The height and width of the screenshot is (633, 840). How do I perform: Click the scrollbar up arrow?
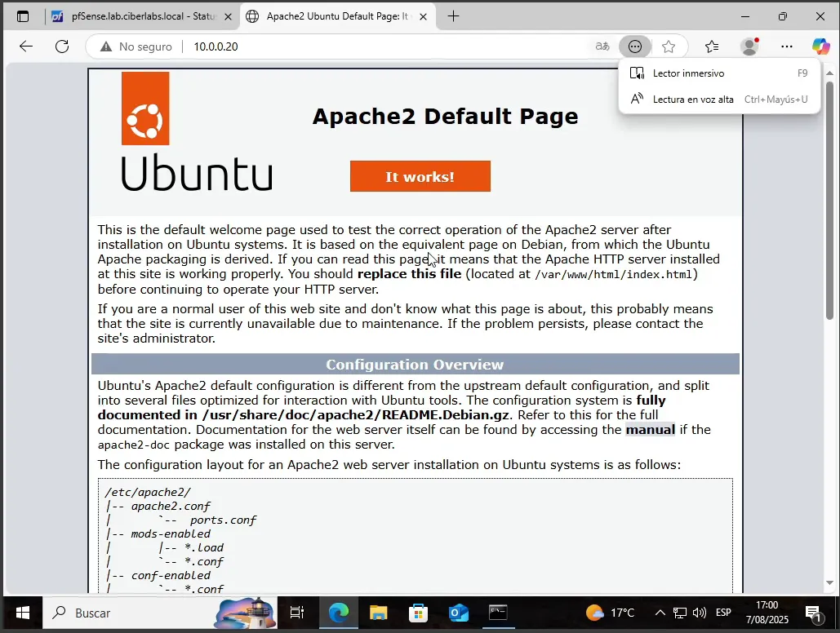tap(829, 73)
